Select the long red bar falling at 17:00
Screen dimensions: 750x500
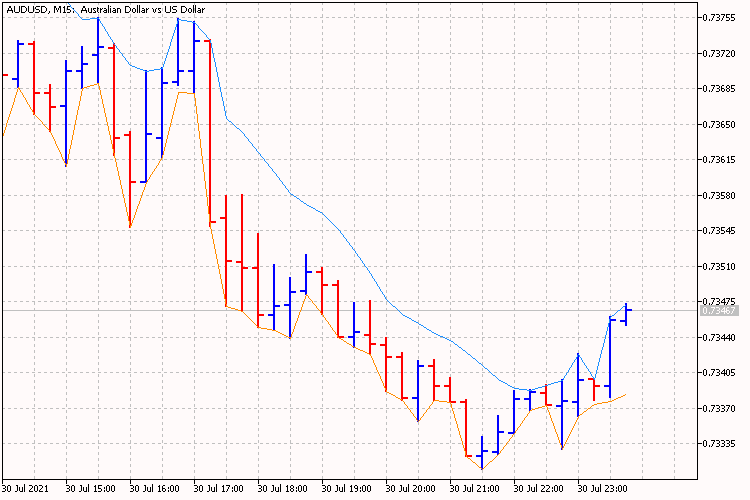pyautogui.click(x=210, y=132)
